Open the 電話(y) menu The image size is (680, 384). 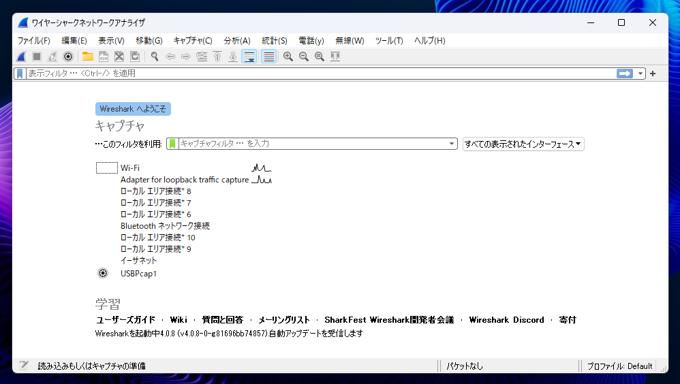pos(311,41)
